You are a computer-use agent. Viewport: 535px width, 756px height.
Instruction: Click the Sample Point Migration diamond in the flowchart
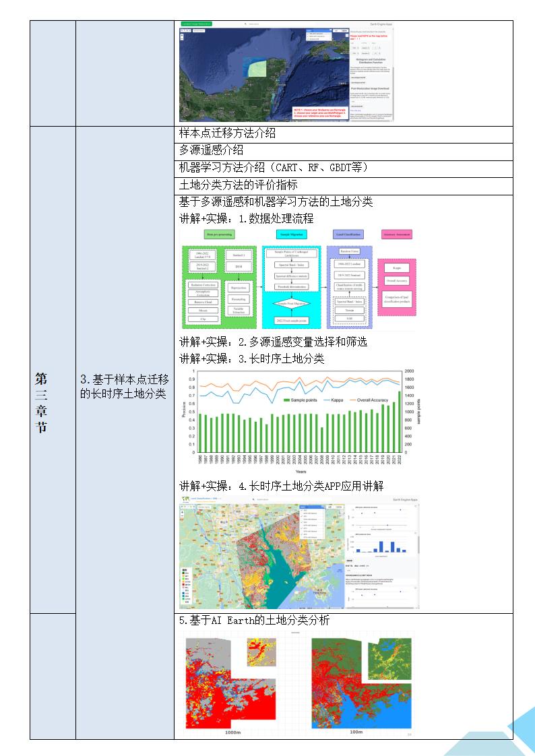(291, 304)
